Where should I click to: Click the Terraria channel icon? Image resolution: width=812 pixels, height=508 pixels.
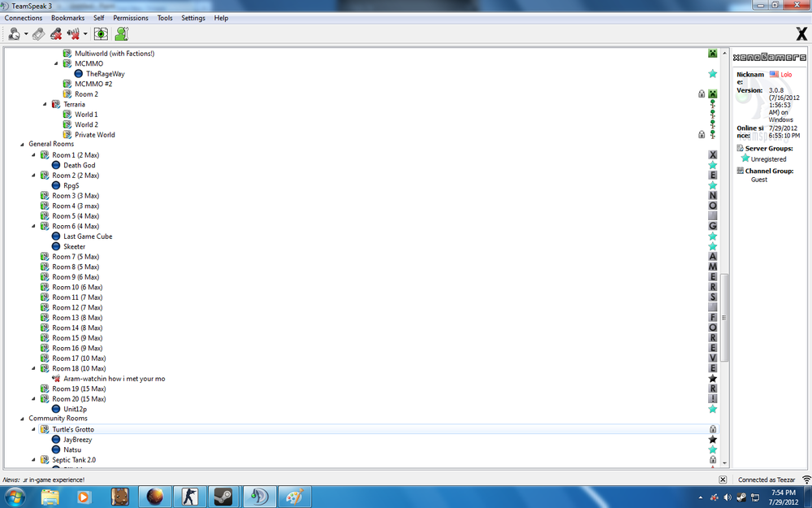[x=56, y=104]
